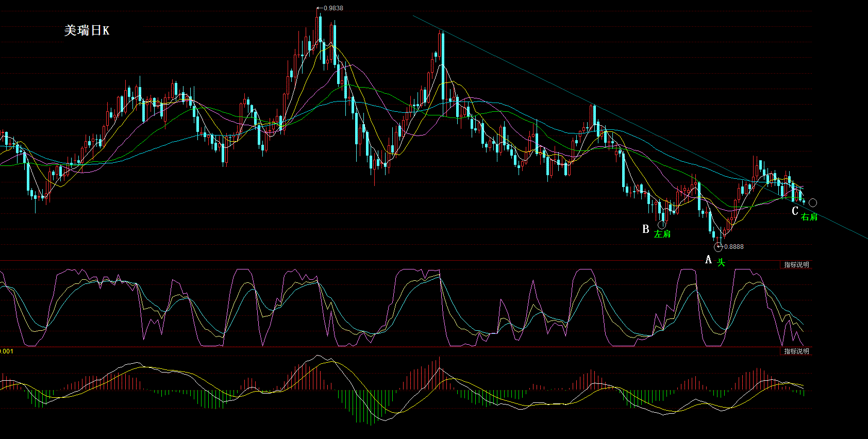Open 指标说明 for the MACD panel
Screen dimensions: 868x439
coord(796,351)
